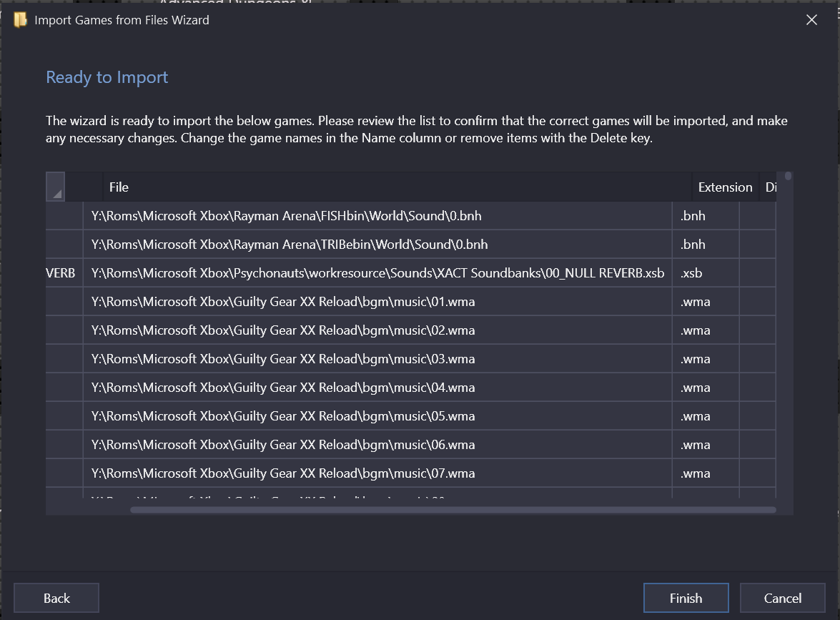Sort the list by the File column header
840x620 pixels.
point(397,187)
